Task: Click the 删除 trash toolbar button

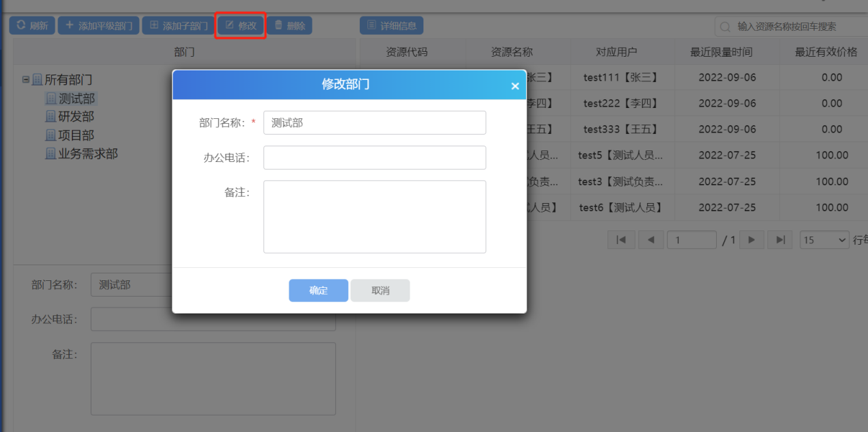Action: [289, 26]
